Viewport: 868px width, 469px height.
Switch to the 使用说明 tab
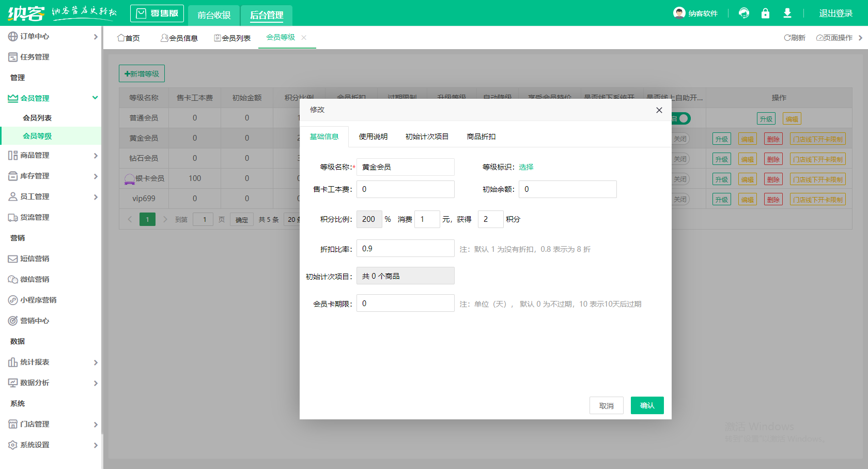pyautogui.click(x=373, y=137)
